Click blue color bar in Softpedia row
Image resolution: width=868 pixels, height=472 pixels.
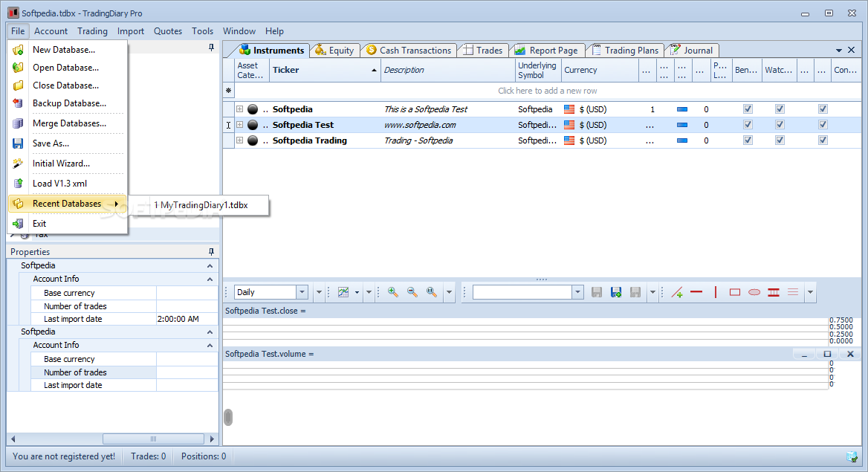[x=682, y=110]
